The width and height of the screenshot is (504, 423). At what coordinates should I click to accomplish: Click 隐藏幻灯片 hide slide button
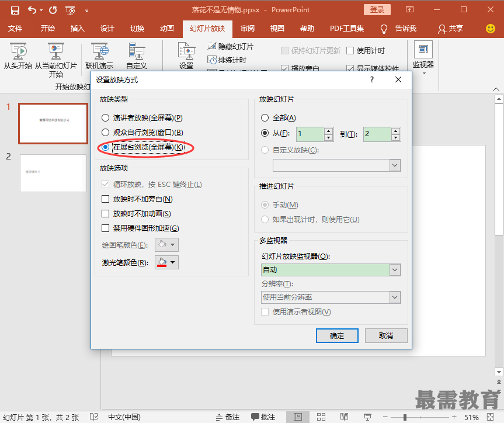(x=231, y=47)
